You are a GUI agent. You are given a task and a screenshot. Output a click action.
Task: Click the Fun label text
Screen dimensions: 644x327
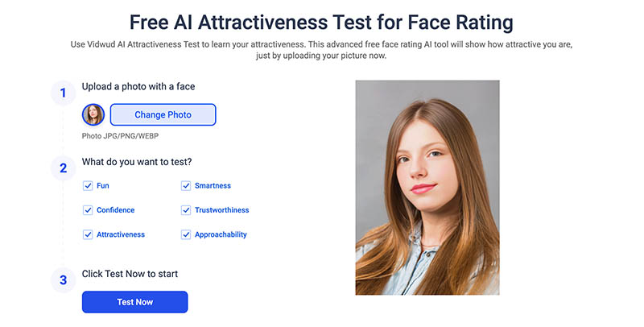(103, 186)
